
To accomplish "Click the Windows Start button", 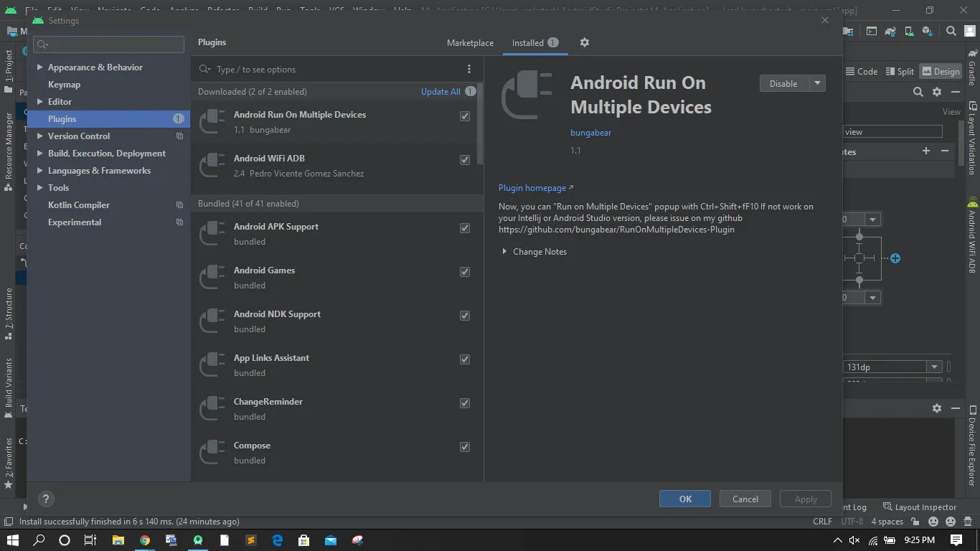I will pyautogui.click(x=13, y=540).
